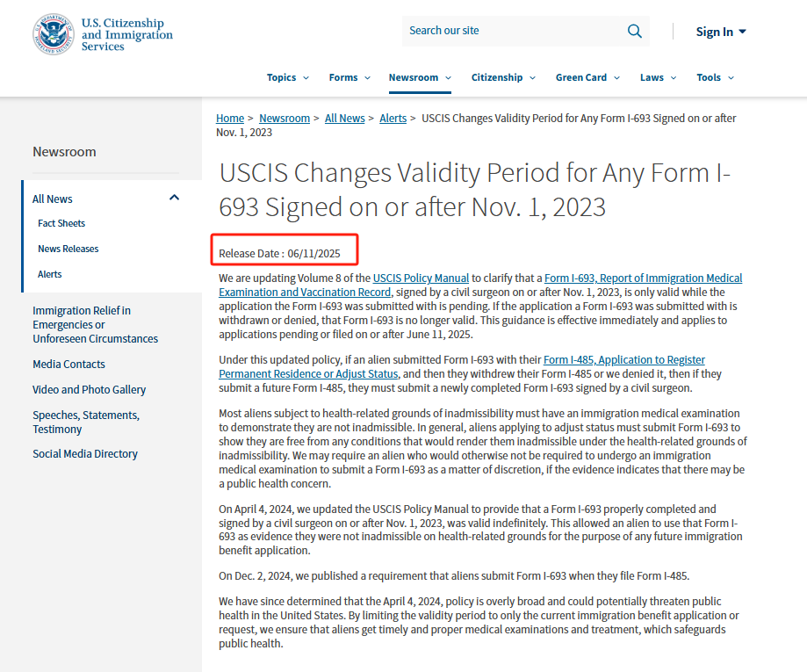This screenshot has width=807, height=672.
Task: Open Media Contacts sidebar link
Action: (68, 365)
